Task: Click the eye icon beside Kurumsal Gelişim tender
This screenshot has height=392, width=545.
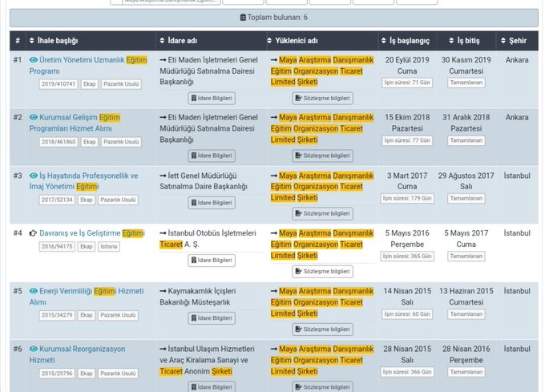Action: point(34,118)
